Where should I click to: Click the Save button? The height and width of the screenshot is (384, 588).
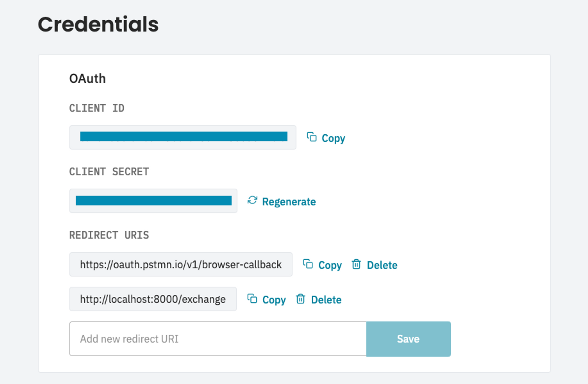(408, 339)
